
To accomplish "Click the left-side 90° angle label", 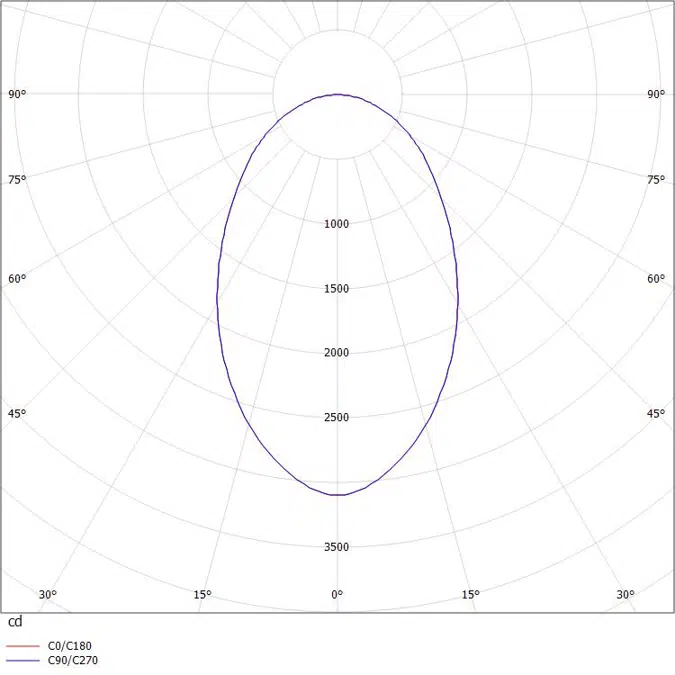I will pyautogui.click(x=17, y=94).
